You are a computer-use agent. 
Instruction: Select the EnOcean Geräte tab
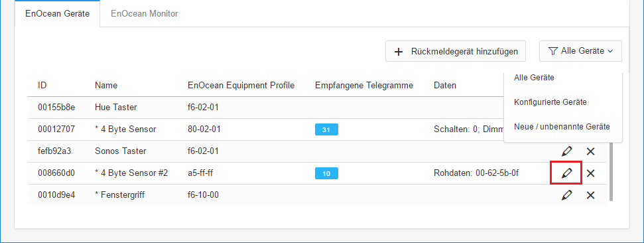tap(58, 13)
